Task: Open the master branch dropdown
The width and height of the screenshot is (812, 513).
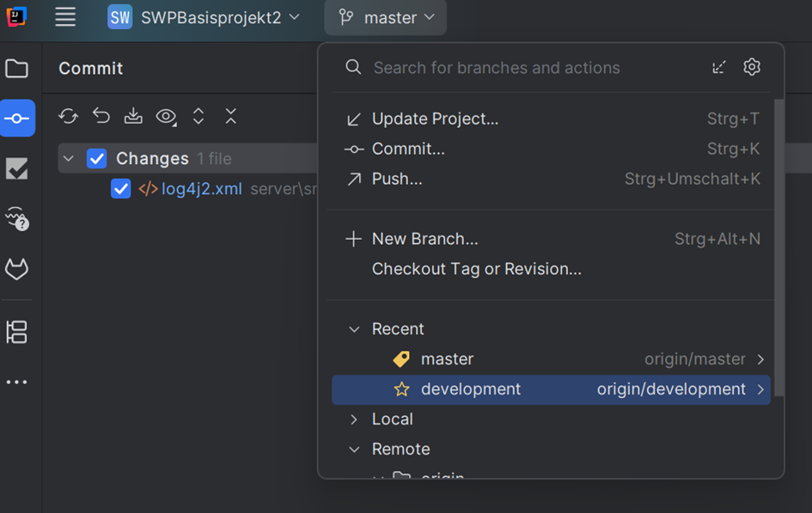Action: [x=386, y=18]
